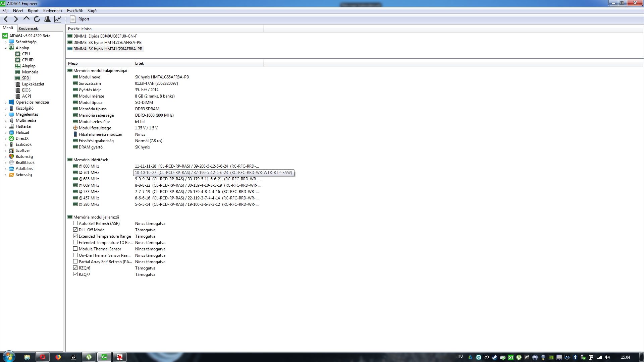This screenshot has width=644, height=362.
Task: Refresh the page with the circular arrow icon
Action: (37, 19)
